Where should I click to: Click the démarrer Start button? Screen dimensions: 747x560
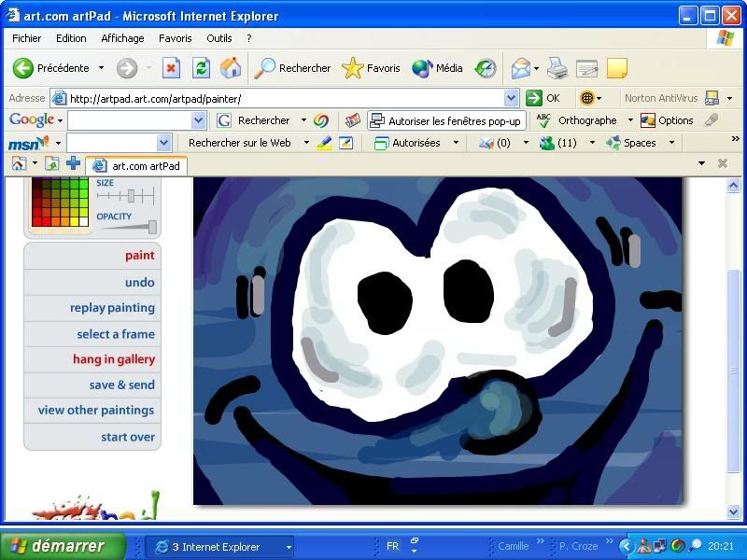tap(63, 546)
